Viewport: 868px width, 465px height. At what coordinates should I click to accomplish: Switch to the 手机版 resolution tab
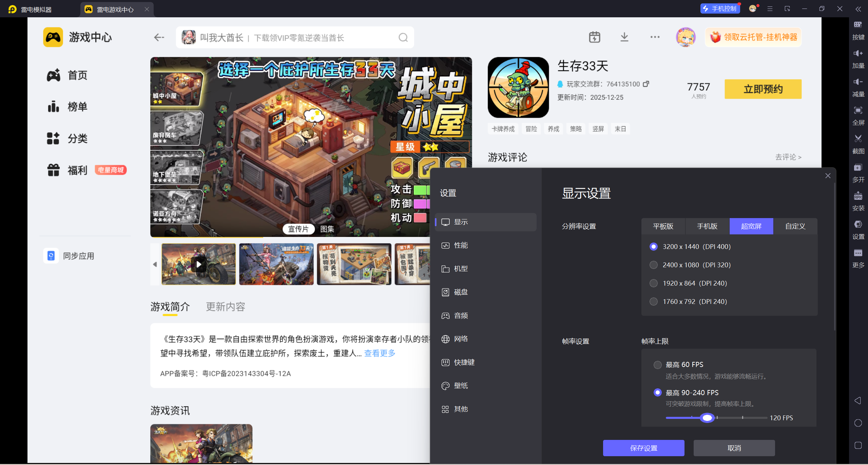(x=707, y=226)
